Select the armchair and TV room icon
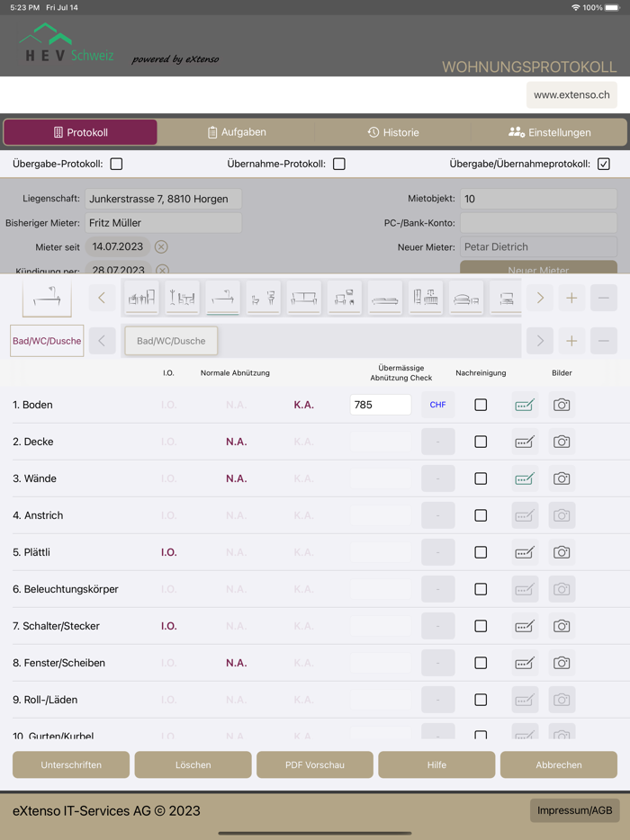This screenshot has height=840, width=630. pos(344,298)
